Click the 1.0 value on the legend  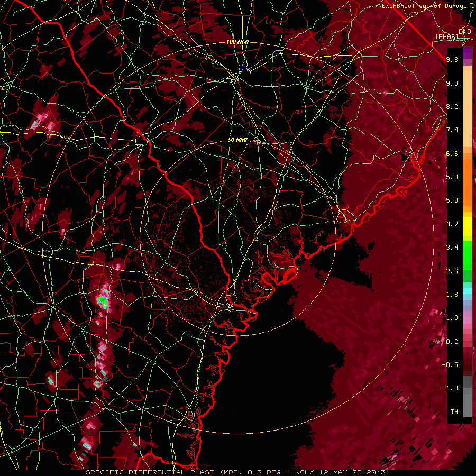click(x=452, y=318)
